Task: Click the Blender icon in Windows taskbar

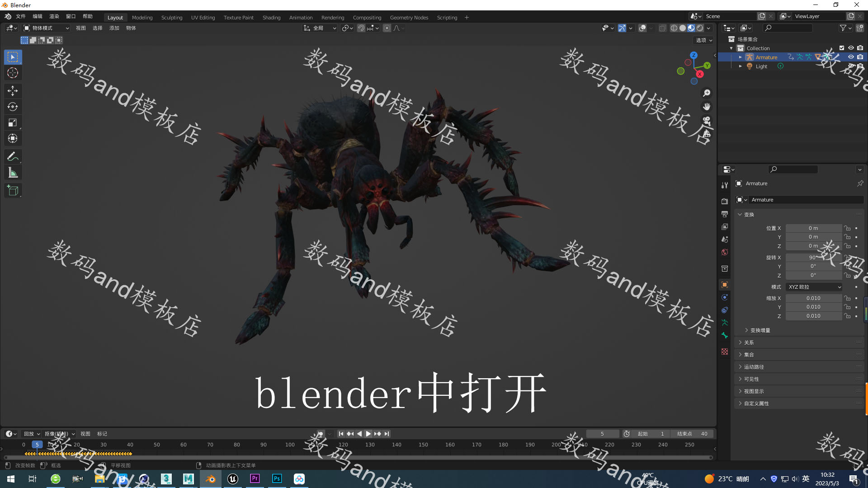Action: click(211, 479)
